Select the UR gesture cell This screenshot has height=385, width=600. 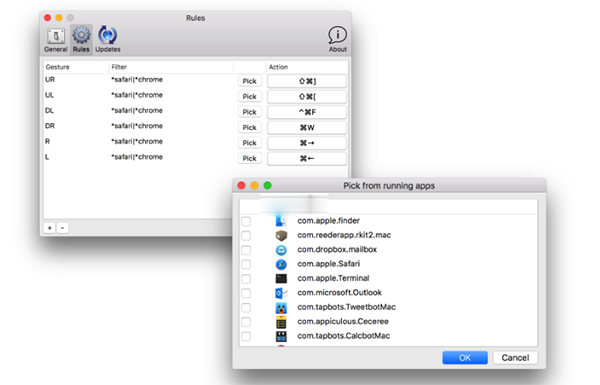(x=50, y=80)
